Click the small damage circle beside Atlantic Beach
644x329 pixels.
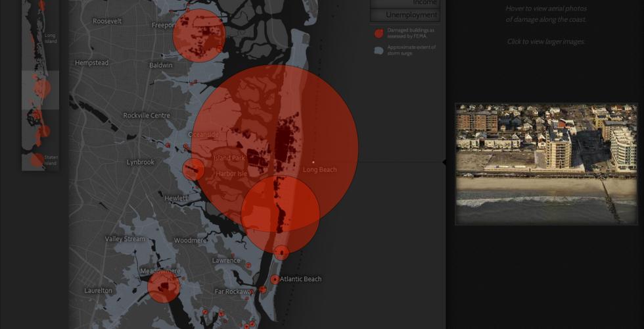(275, 280)
